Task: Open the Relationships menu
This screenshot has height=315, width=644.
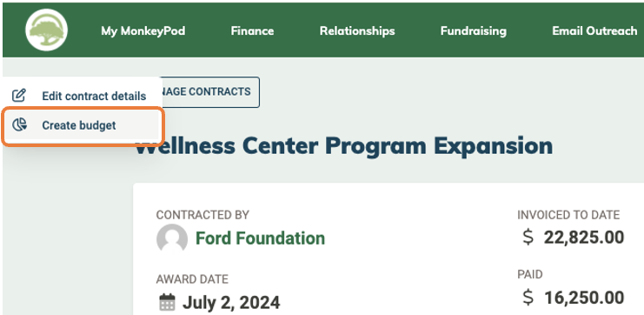Action: click(x=357, y=30)
